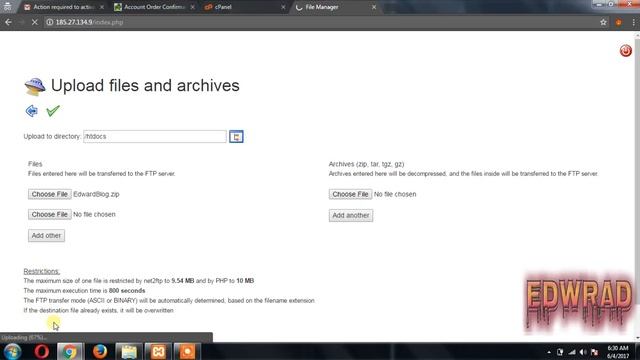Close the File Manager tab

coord(373,7)
